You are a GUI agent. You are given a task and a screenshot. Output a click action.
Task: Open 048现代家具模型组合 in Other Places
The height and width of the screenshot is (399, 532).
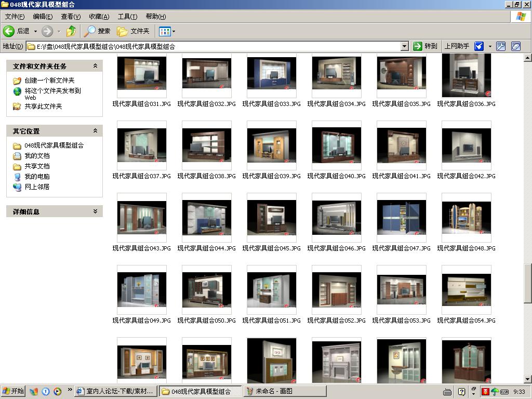pyautogui.click(x=54, y=145)
